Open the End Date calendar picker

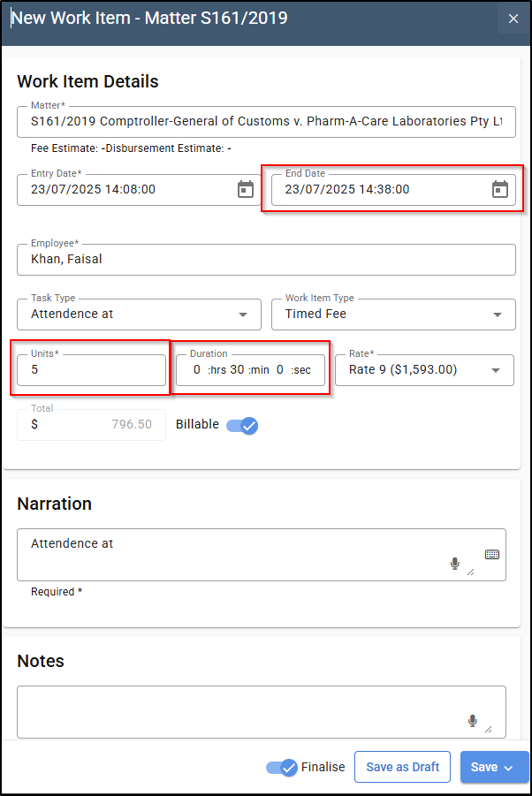tap(500, 189)
